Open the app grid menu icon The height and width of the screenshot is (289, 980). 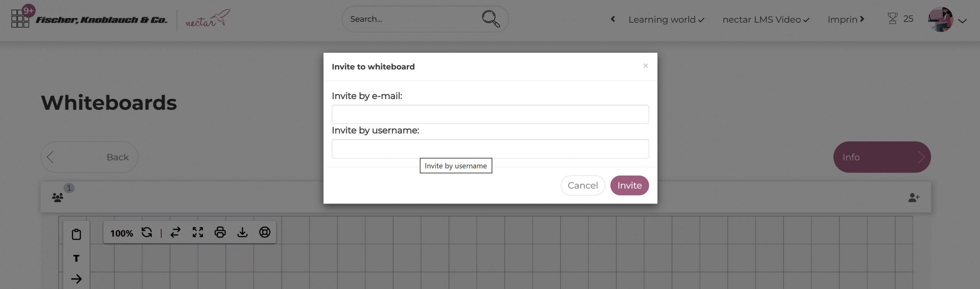[20, 18]
